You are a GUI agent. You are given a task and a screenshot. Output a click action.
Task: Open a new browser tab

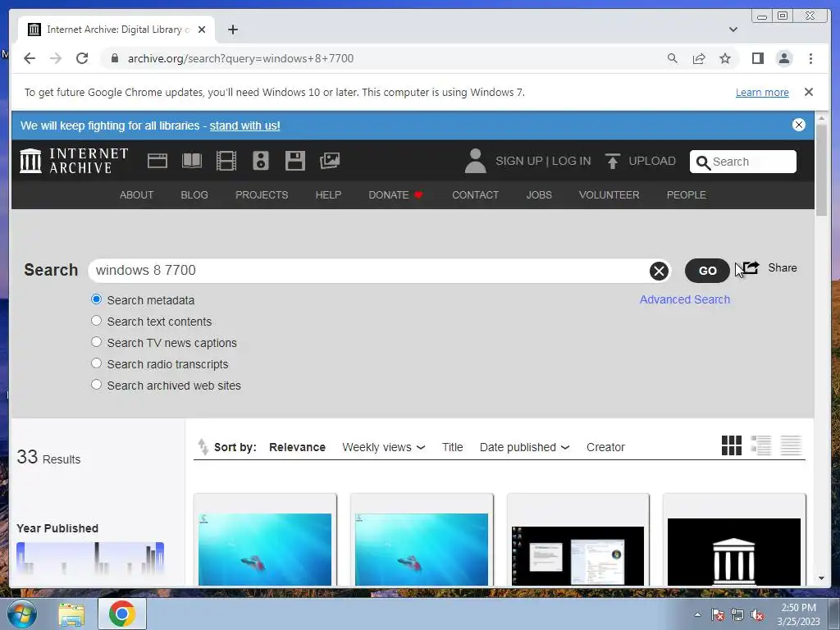pos(232,30)
